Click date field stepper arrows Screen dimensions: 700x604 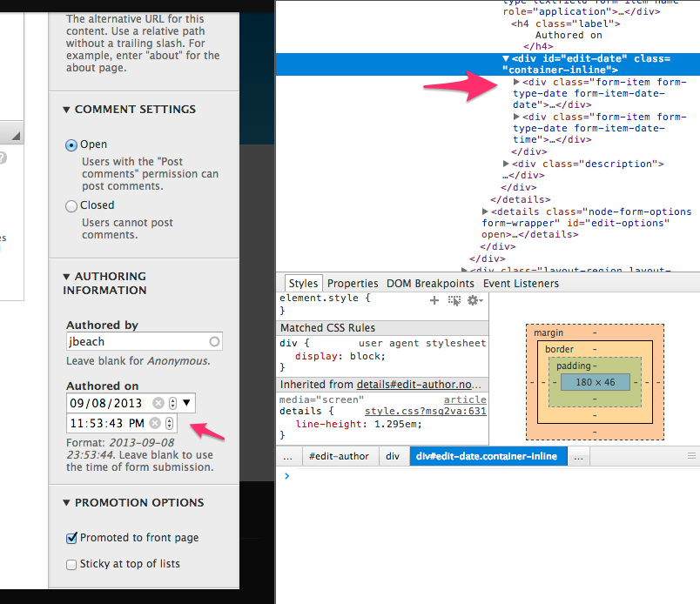pyautogui.click(x=172, y=403)
